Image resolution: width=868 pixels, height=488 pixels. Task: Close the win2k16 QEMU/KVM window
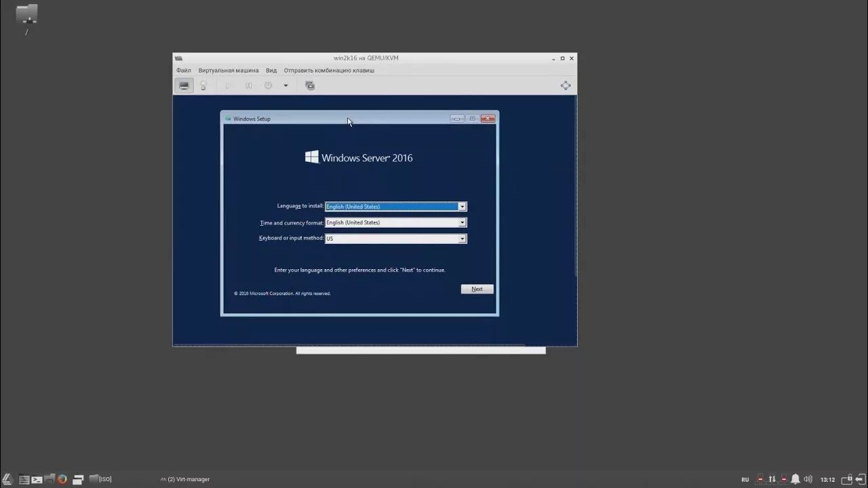[572, 58]
